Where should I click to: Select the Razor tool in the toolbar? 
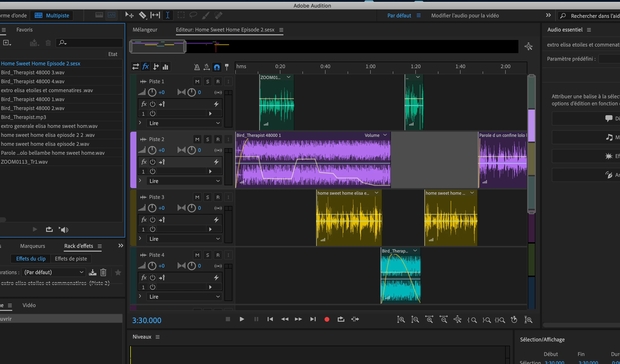[142, 15]
